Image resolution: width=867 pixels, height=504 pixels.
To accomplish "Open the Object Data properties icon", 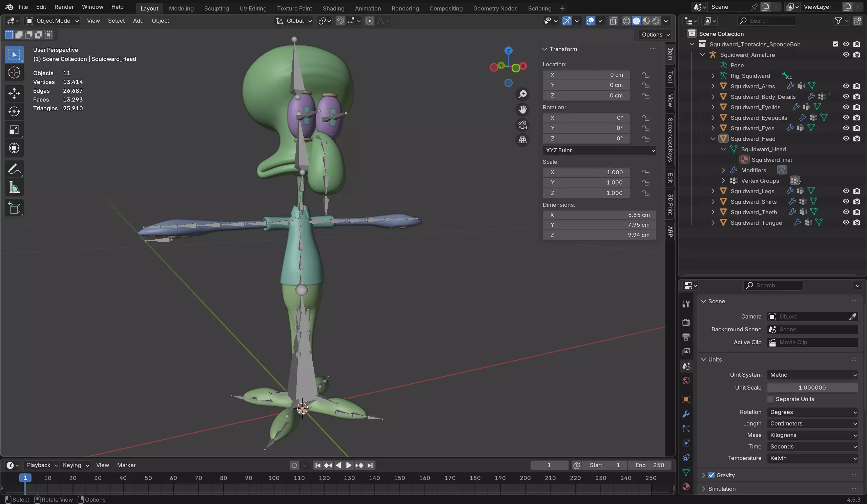I will [x=686, y=472].
